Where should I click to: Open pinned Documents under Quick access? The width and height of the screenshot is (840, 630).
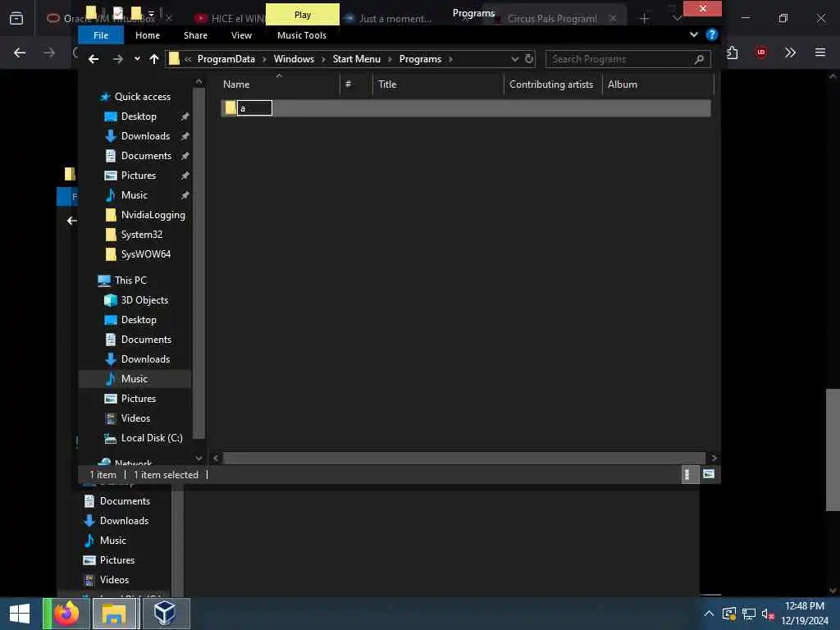coord(146,156)
